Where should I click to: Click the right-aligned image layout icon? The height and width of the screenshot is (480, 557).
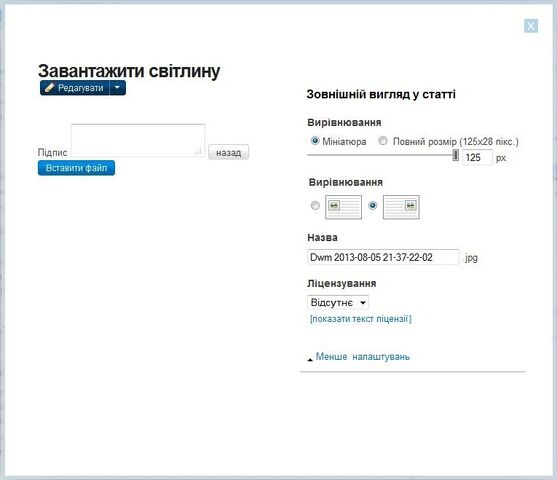point(401,207)
